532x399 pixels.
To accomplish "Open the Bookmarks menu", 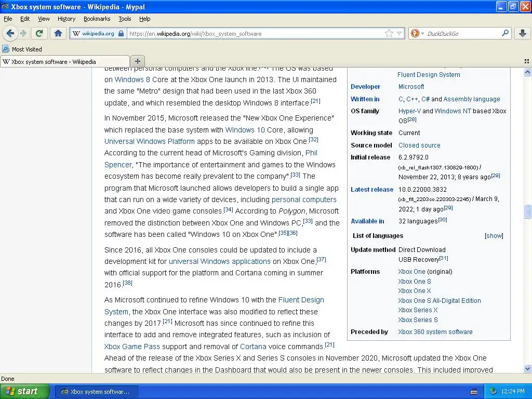I will coord(97,19).
